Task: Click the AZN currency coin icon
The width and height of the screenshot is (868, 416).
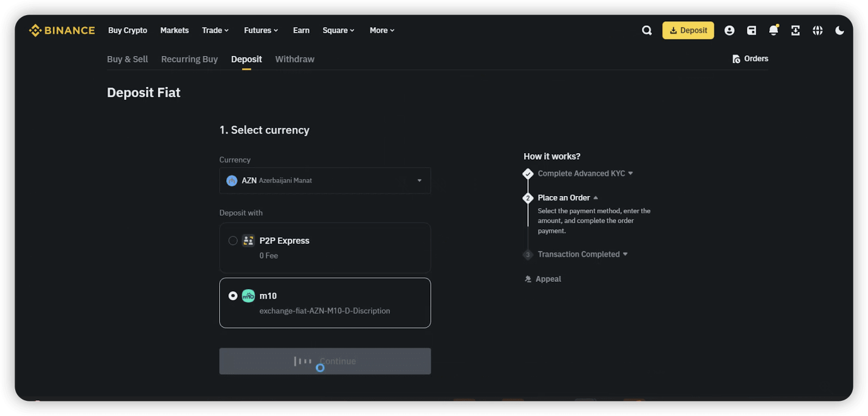Action: (232, 181)
